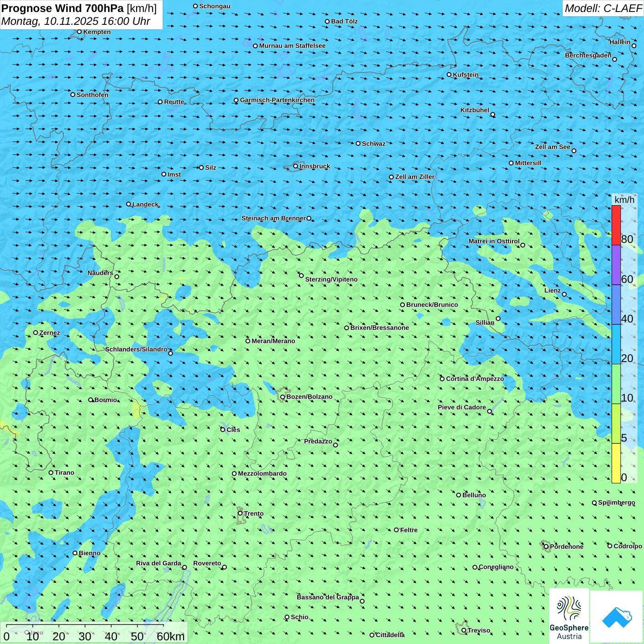
Task: Click the red legend color segment above 80
Action: pos(616,225)
